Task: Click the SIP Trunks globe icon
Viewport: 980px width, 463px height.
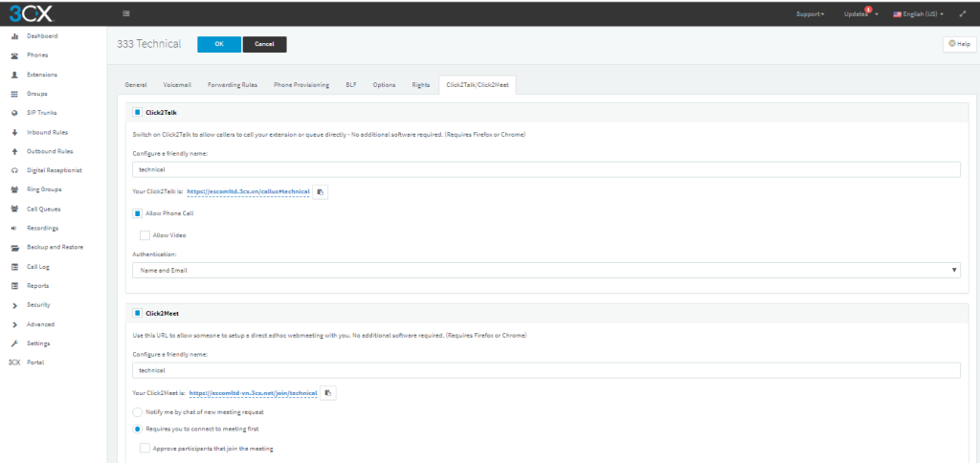Action: [x=14, y=113]
